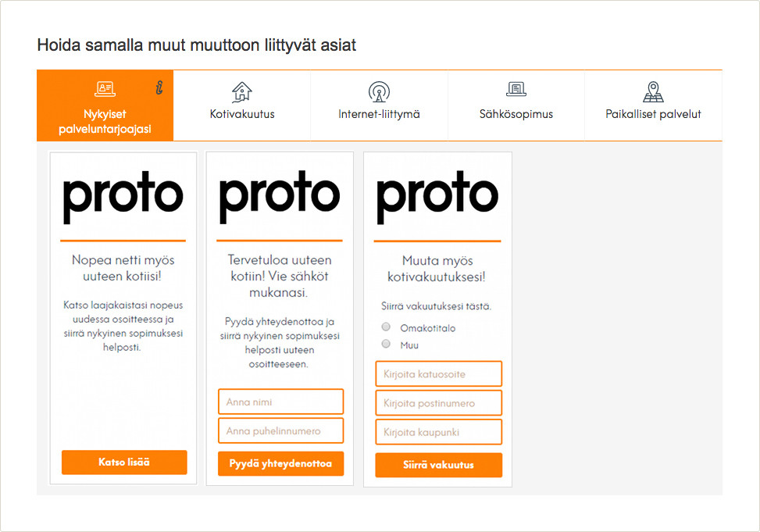This screenshot has width=760, height=532.
Task: Focus the Anna nimi input field
Action: click(280, 402)
